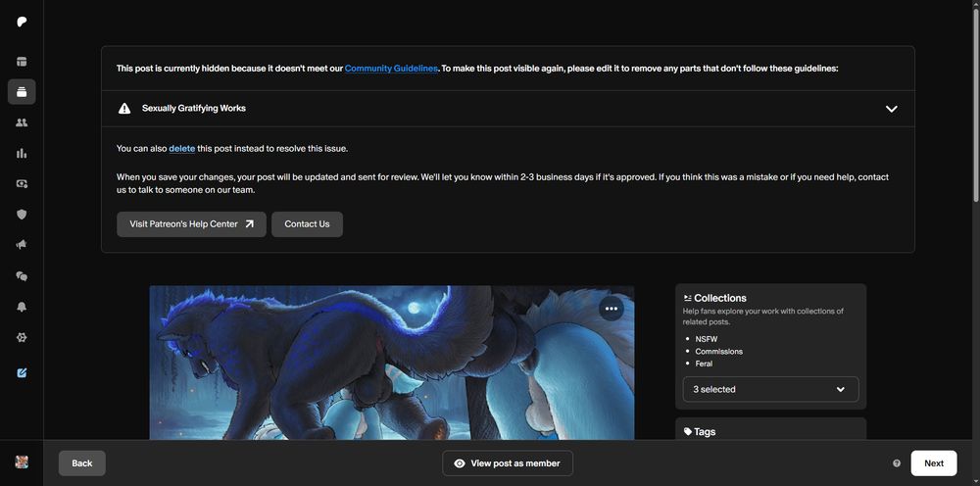
Task: Open the payouts money icon in sidebar
Action: (x=22, y=183)
